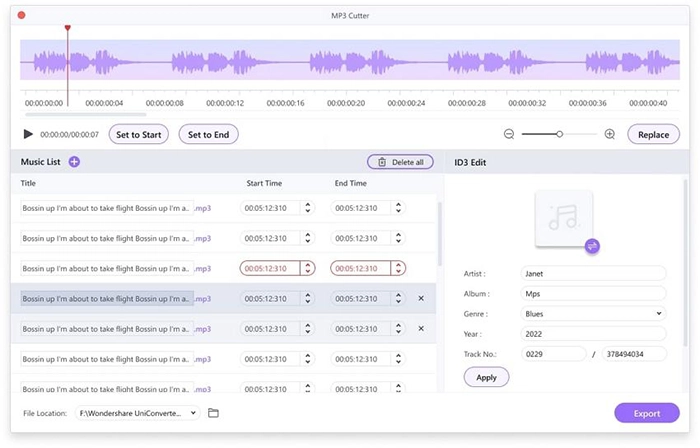700x448 pixels.
Task: Open the File Location path dropdown
Action: tap(138, 413)
